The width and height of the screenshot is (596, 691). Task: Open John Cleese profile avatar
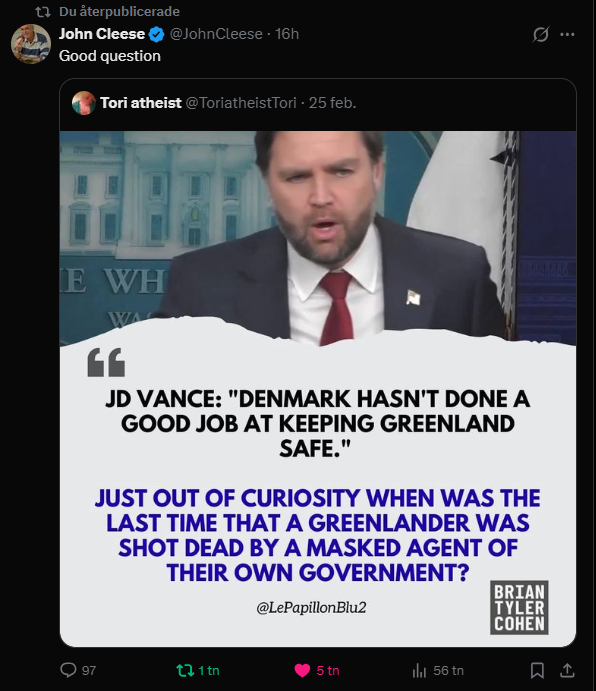pos(31,44)
